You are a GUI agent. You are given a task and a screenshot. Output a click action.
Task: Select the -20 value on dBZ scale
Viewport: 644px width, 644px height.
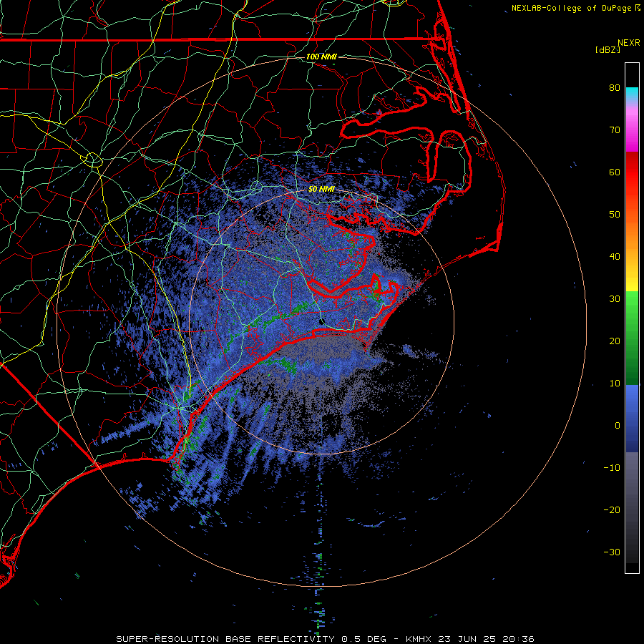[612, 509]
